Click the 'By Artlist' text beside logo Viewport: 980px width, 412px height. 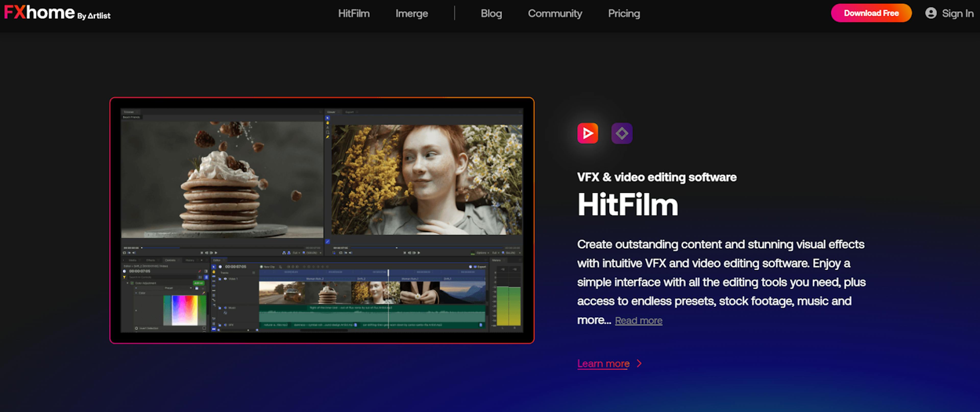tap(94, 16)
